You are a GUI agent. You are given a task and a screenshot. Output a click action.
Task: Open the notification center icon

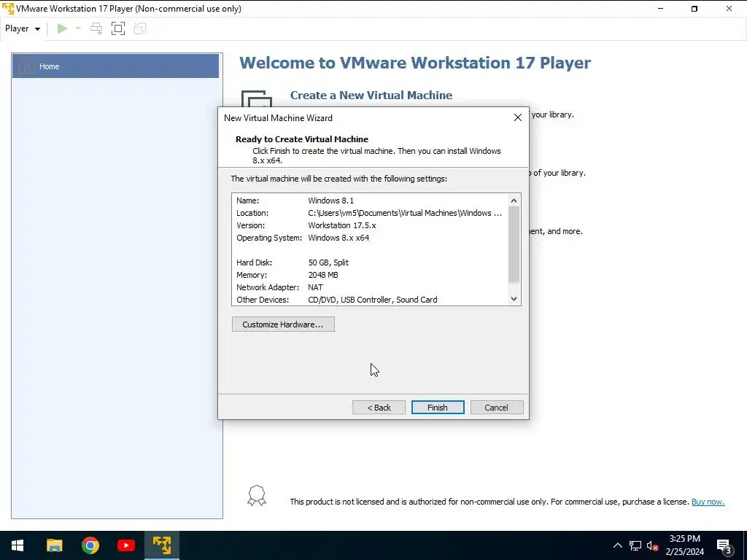click(724, 545)
